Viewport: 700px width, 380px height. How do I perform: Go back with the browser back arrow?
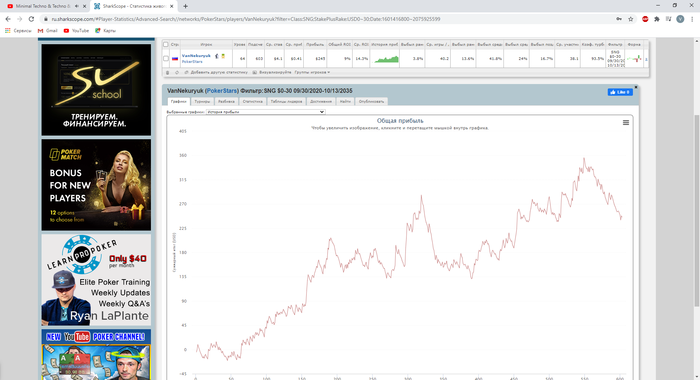[x=8, y=19]
